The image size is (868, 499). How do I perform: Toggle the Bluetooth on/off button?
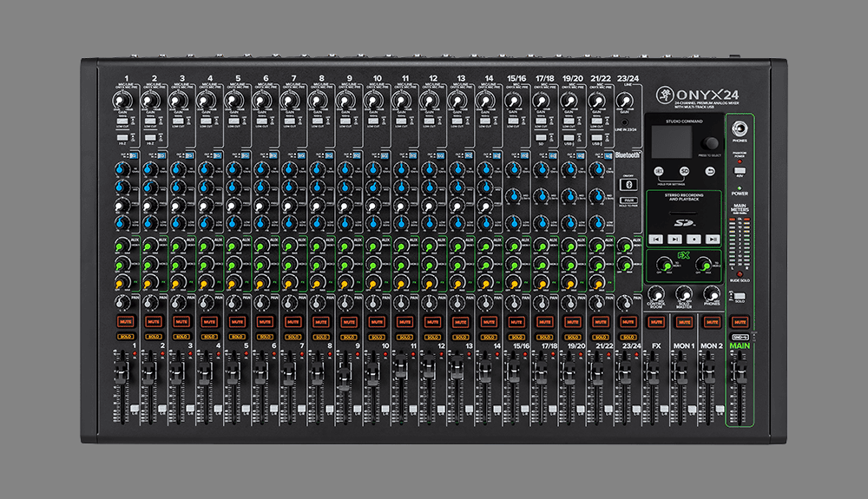click(628, 184)
